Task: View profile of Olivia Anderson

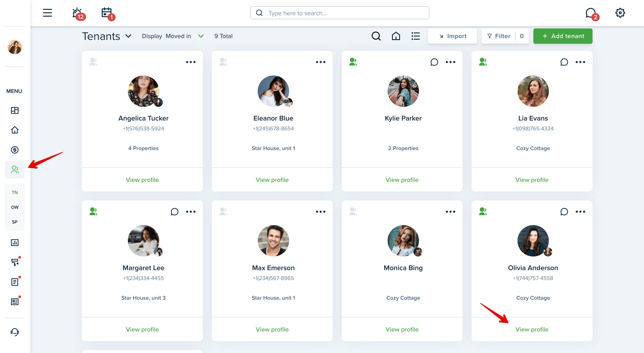Action: [532, 329]
